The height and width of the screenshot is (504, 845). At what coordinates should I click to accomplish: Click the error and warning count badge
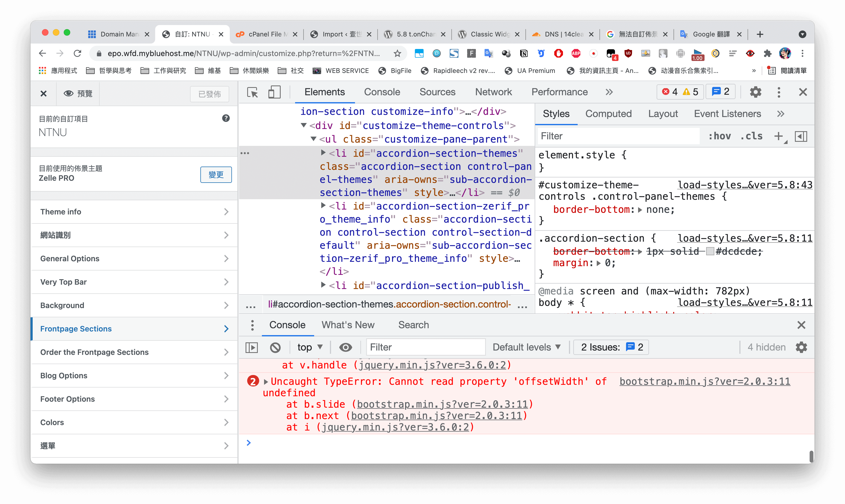(x=681, y=92)
